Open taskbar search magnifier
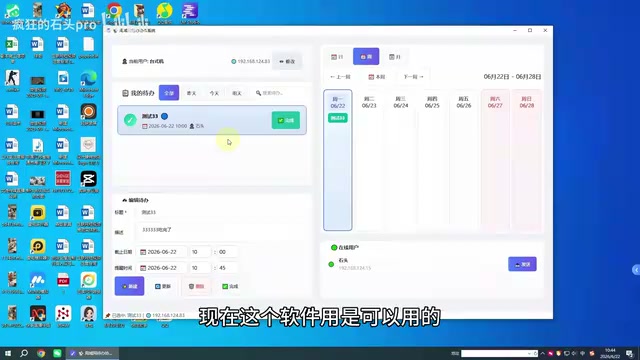Screen dimensions: 640x360 (24, 353)
